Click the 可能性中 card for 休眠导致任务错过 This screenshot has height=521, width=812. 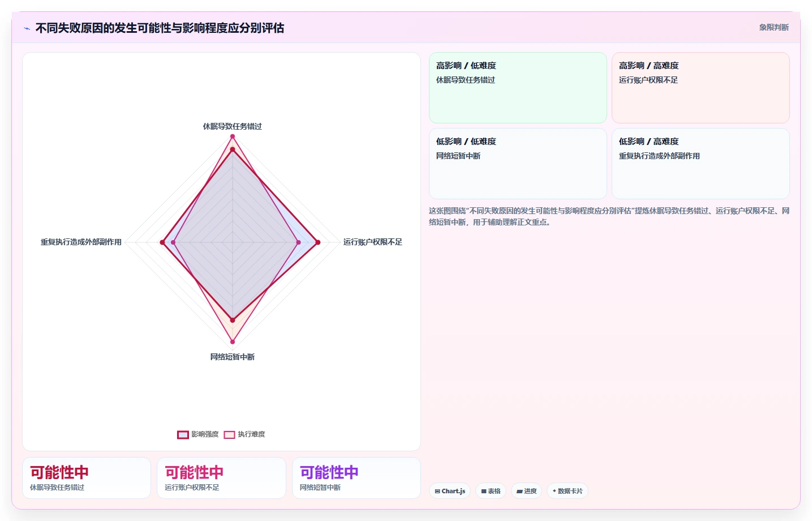tap(87, 478)
